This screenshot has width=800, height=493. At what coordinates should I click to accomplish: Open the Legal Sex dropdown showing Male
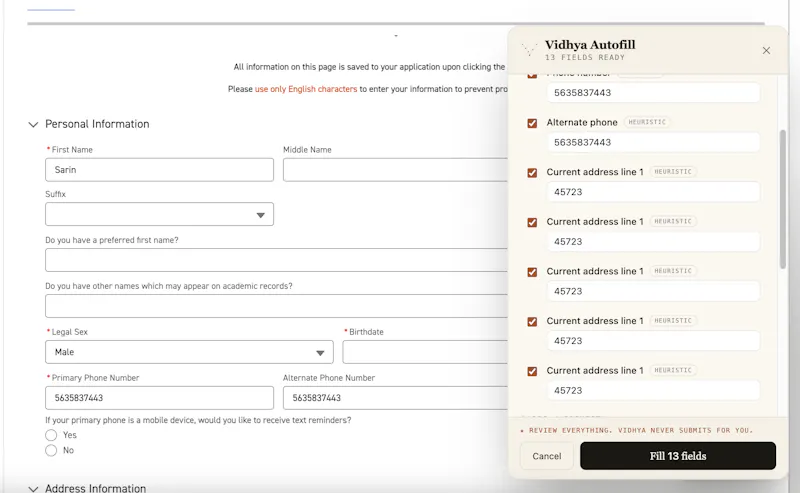point(189,352)
